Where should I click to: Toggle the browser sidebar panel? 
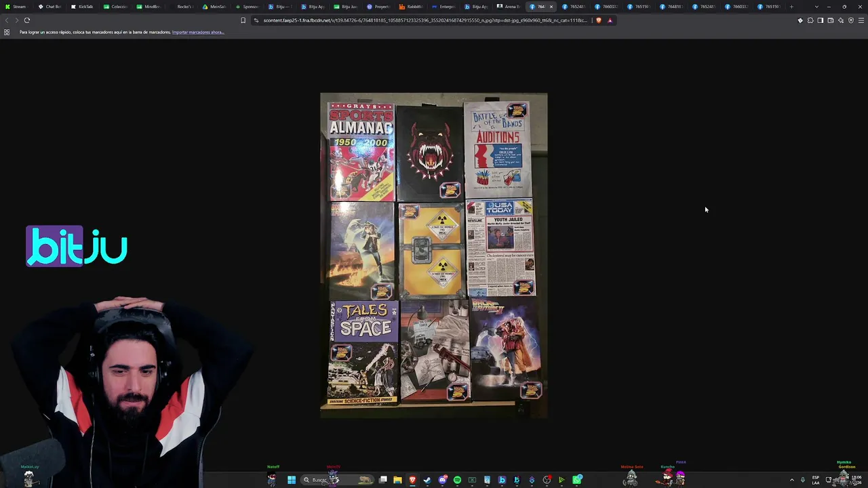coord(821,20)
